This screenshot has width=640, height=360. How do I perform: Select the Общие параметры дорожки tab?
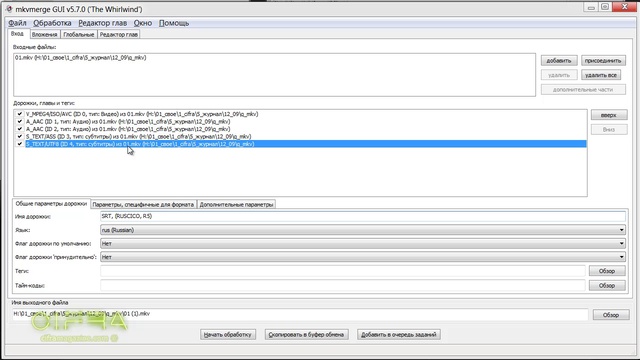[x=51, y=204]
